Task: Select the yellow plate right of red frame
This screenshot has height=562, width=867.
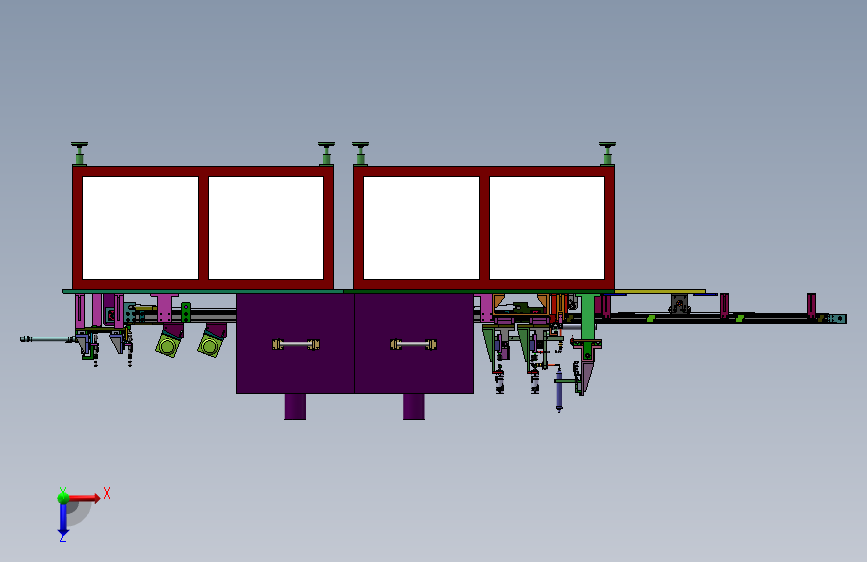Action: 660,291
